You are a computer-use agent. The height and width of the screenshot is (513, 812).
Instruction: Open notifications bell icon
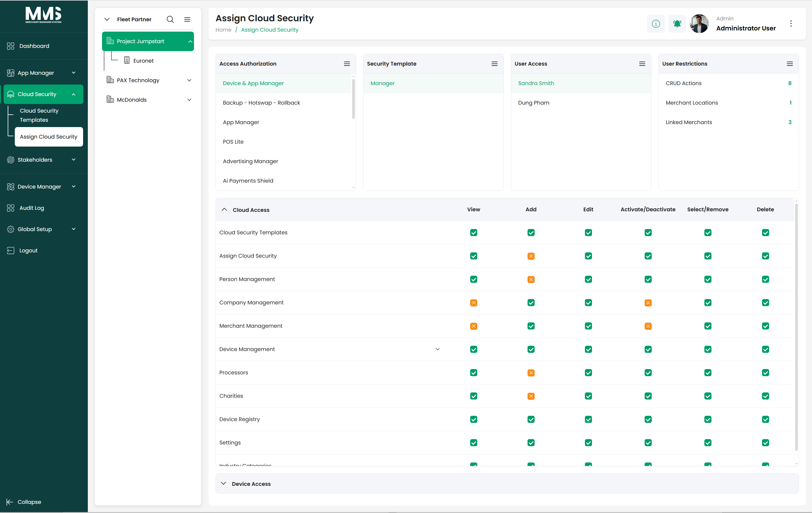[677, 24]
